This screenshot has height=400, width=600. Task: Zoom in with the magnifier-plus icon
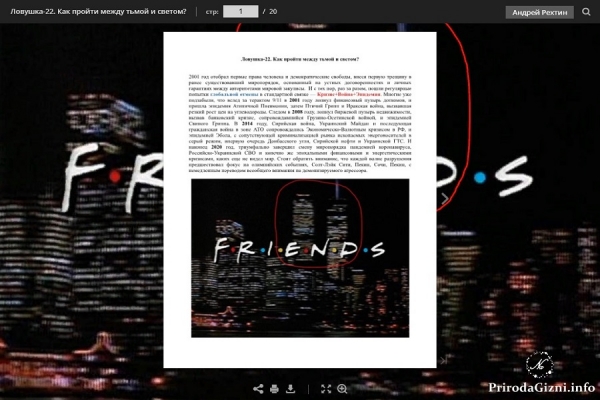tap(342, 389)
